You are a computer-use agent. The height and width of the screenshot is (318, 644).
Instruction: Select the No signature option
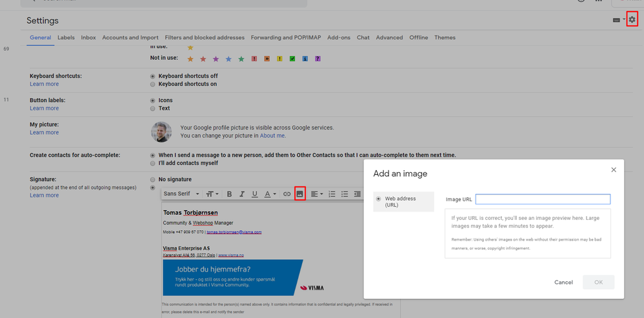(x=153, y=180)
